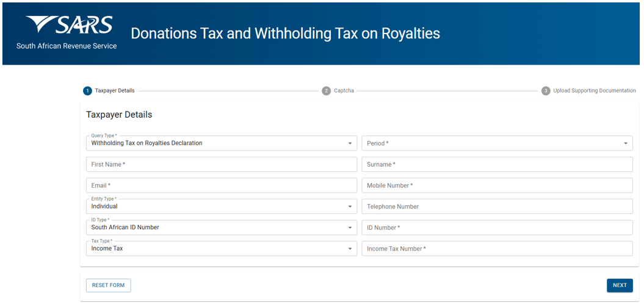Open the Tax Type dropdown arrow
644x303 pixels.
pos(350,249)
